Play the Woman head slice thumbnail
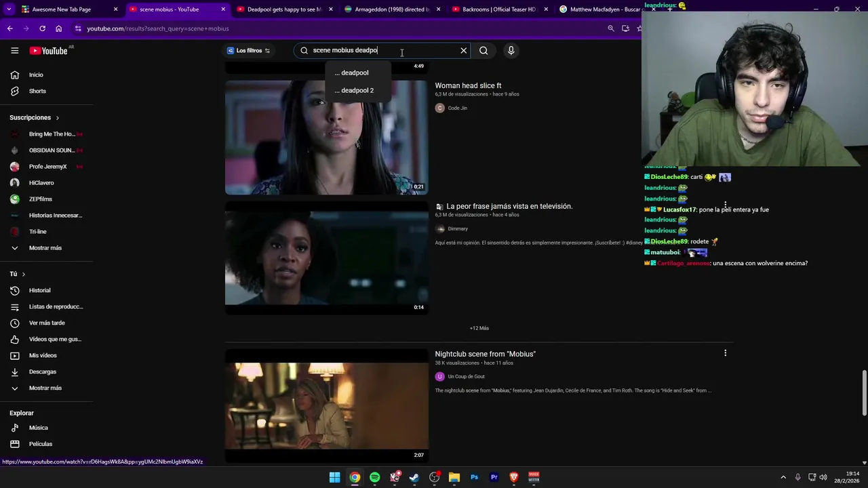 pyautogui.click(x=326, y=138)
